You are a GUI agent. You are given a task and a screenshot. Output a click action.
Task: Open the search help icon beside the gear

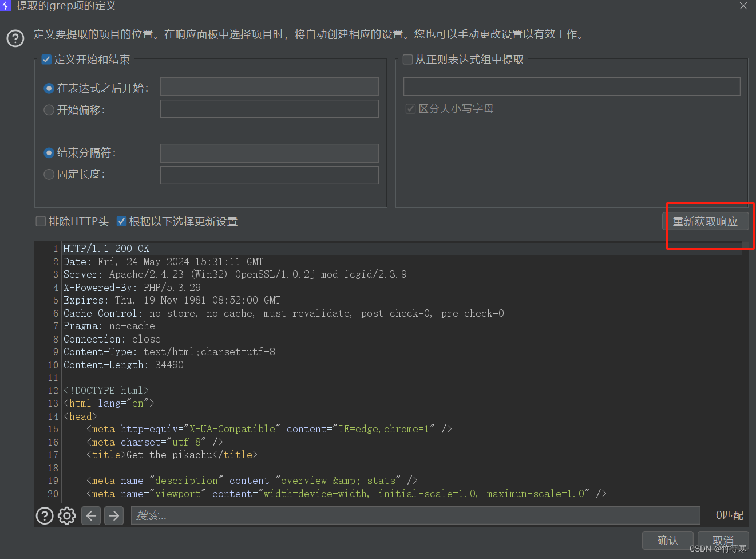(45, 516)
